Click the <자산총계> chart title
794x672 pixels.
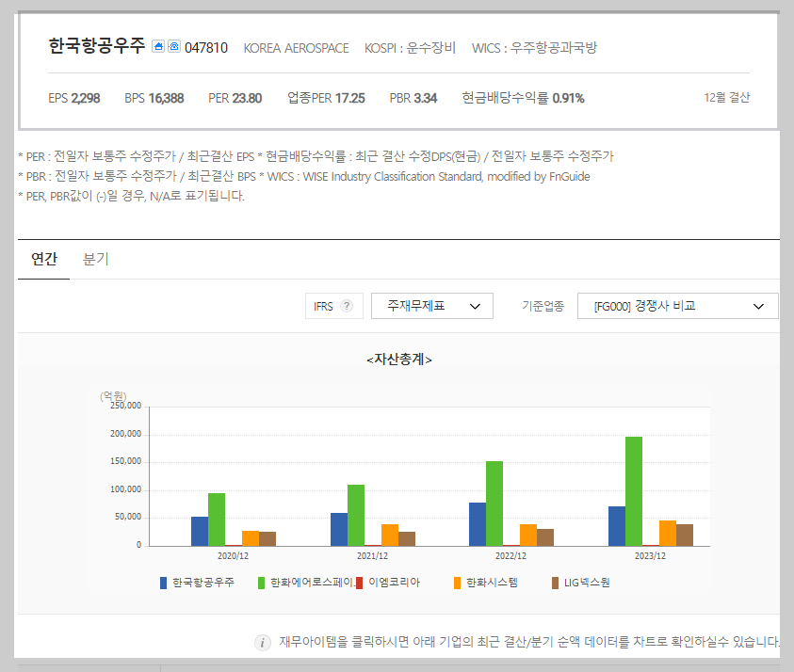(399, 360)
